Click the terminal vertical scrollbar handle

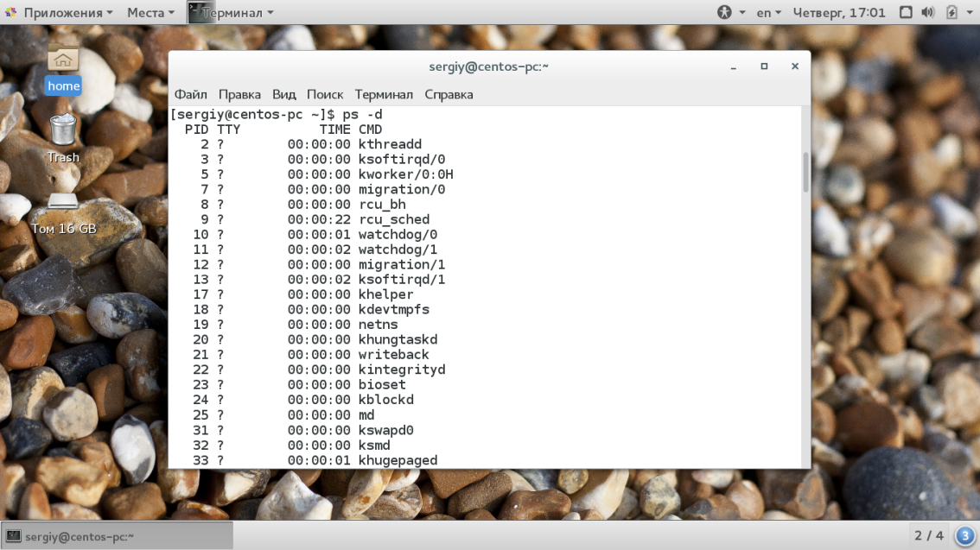coord(806,172)
